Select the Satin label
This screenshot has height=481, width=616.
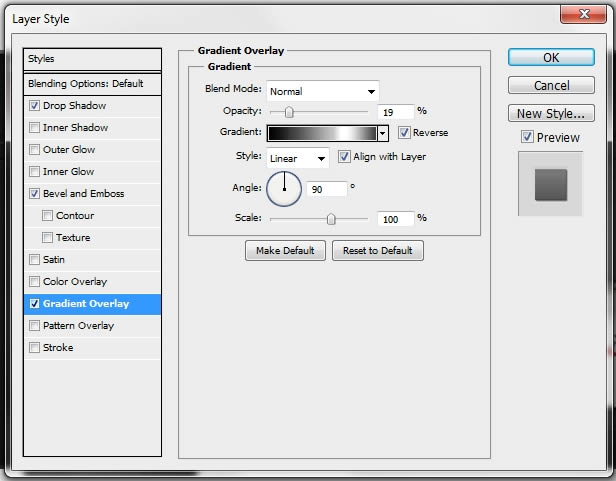pos(54,259)
